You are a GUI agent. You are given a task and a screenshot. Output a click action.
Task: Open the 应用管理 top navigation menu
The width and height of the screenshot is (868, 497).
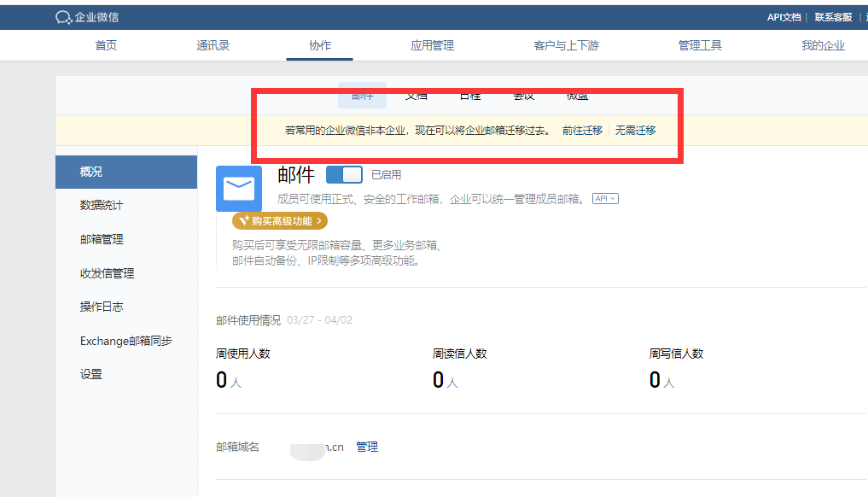pyautogui.click(x=432, y=45)
